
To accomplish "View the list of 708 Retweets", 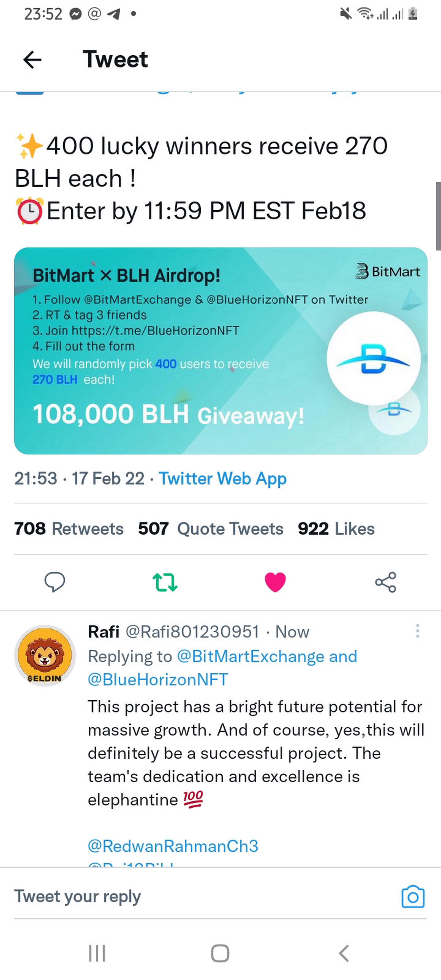I will click(x=69, y=528).
